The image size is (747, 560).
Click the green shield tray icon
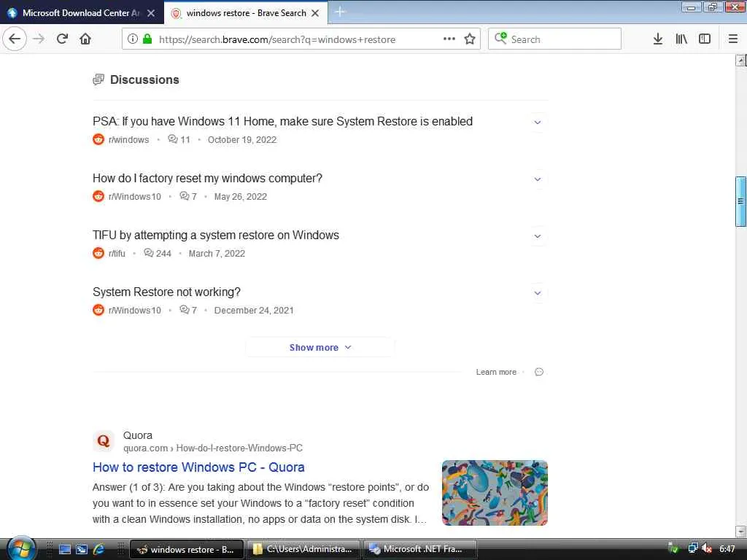coord(673,549)
